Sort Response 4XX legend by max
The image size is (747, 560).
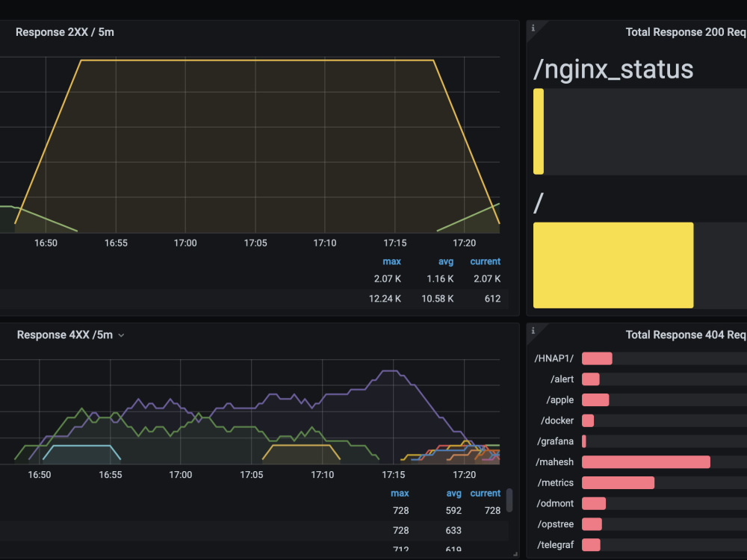400,494
